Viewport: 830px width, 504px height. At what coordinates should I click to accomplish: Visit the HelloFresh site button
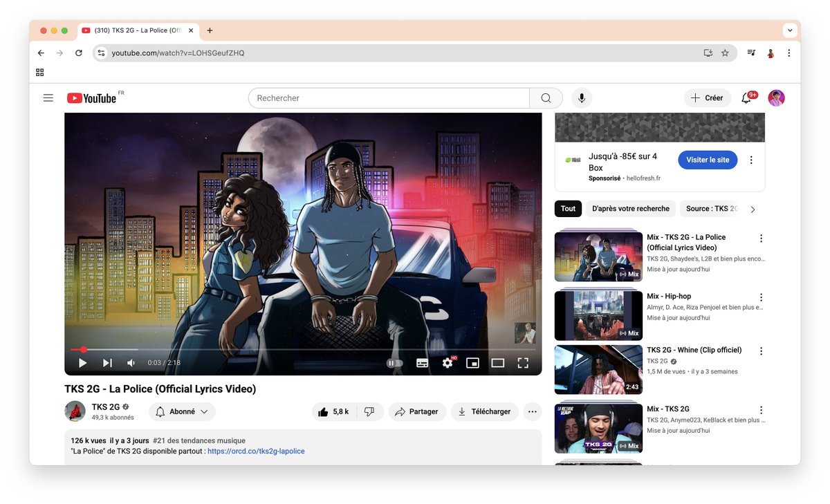pyautogui.click(x=708, y=160)
